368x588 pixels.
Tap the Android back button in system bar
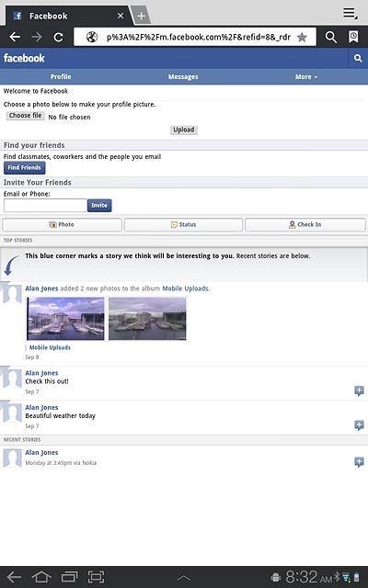coord(15,577)
